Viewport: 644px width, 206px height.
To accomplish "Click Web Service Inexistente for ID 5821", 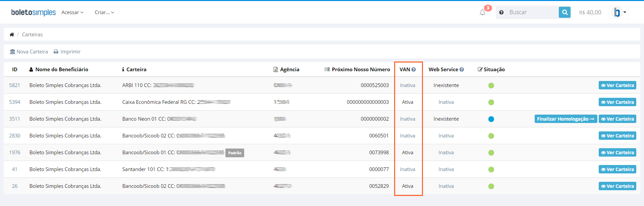I will [446, 85].
